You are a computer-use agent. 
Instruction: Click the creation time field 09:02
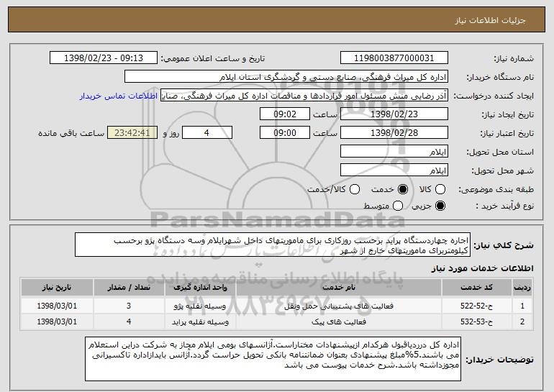[x=285, y=114]
